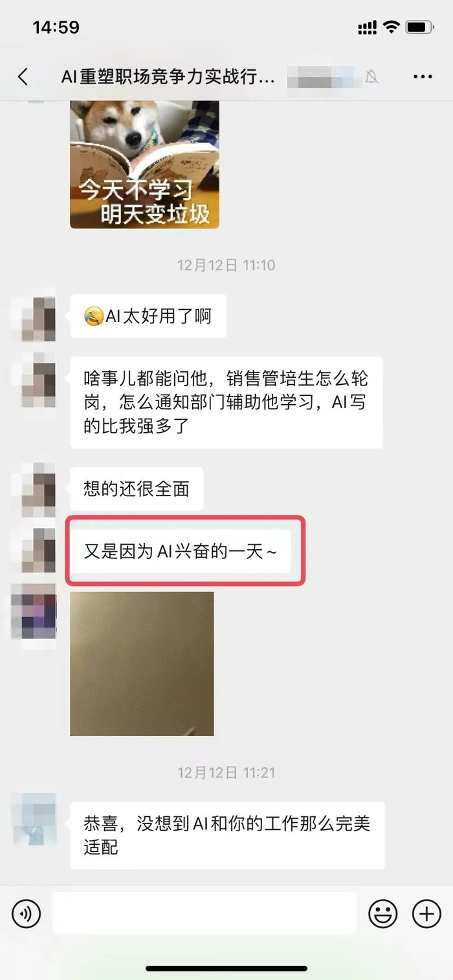Tap the battery indicator in status bar
Viewport: 453px width, 980px height.
[x=420, y=27]
